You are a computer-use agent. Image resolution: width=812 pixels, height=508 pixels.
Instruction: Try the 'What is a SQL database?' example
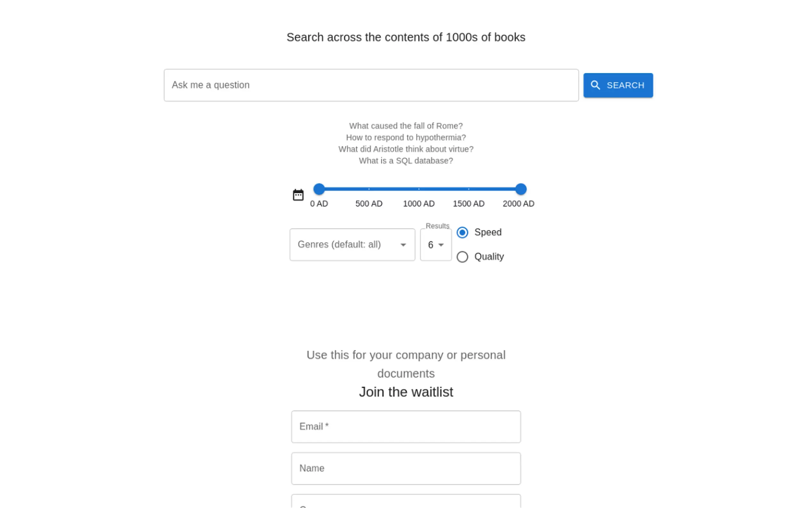[405, 161]
